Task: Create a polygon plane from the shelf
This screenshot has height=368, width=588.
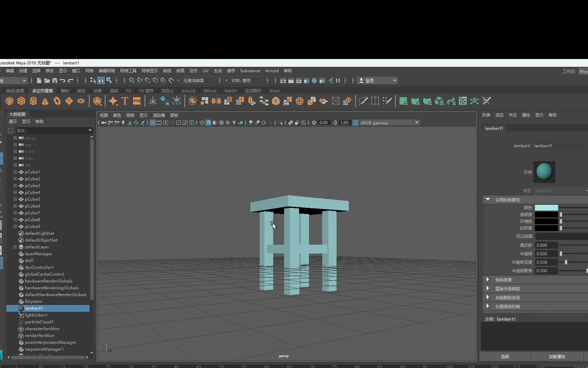Action: tap(69, 101)
